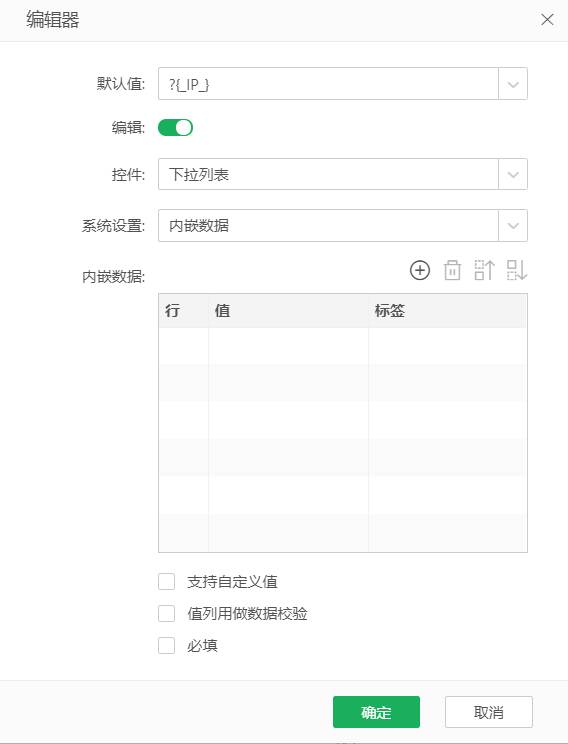Expand the 默认值 dropdown arrow
Image resolution: width=568 pixels, height=744 pixels.
tap(513, 84)
